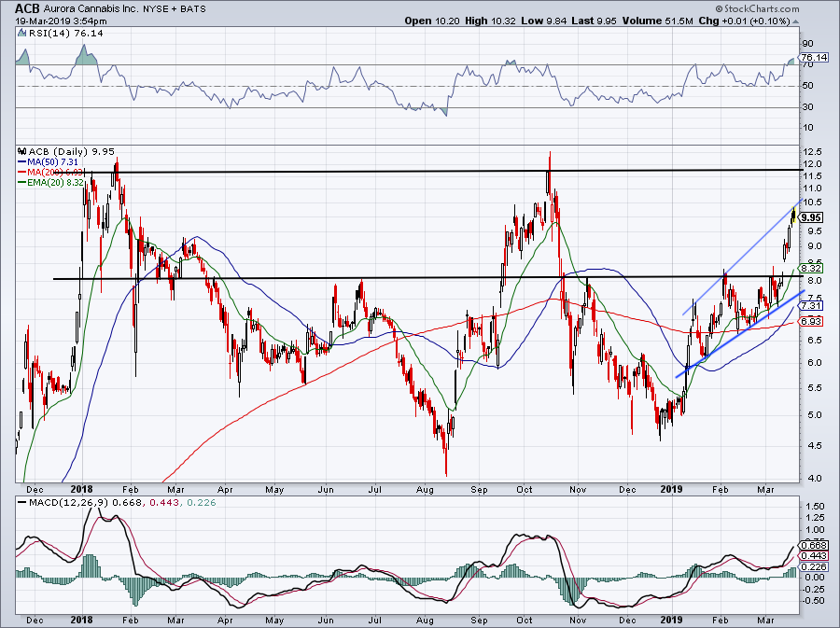Click the 1.25 MACD axis label
The width and height of the screenshot is (840, 628).
814,517
